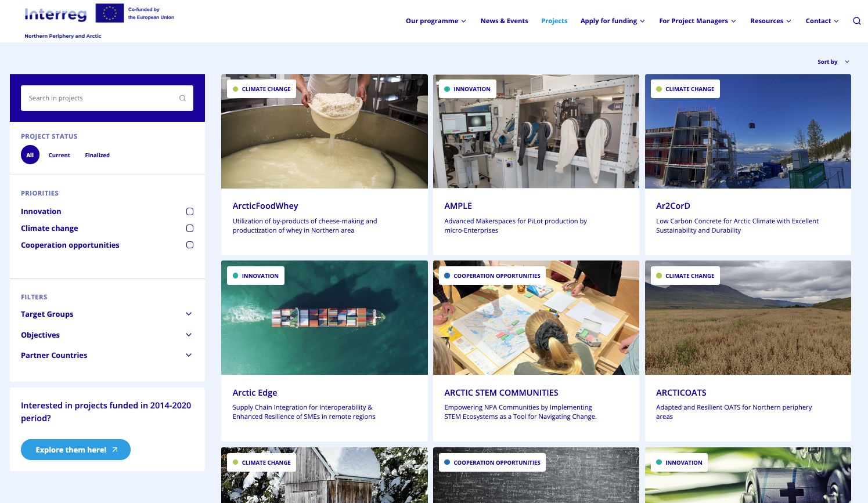Click the arrow icon on Explore button
This screenshot has width=868, height=503.
[x=115, y=450]
